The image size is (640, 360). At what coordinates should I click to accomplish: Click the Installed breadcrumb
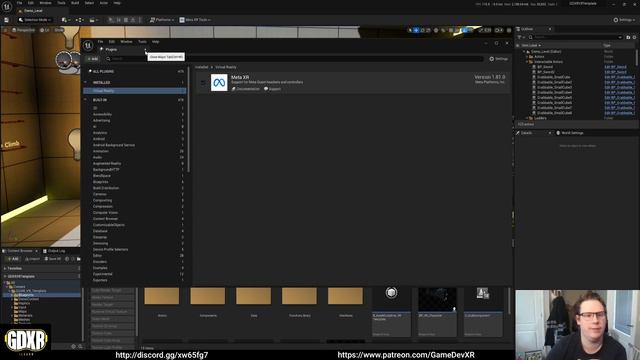201,67
